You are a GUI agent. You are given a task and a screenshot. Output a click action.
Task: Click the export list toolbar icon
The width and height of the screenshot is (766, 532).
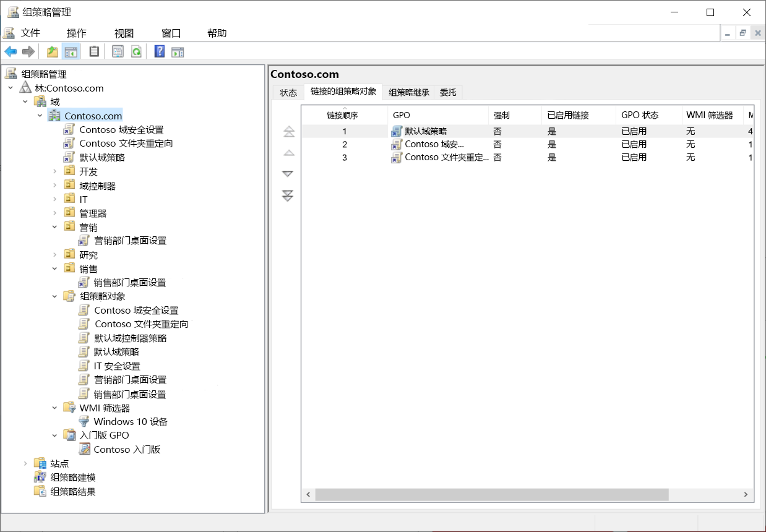point(118,52)
